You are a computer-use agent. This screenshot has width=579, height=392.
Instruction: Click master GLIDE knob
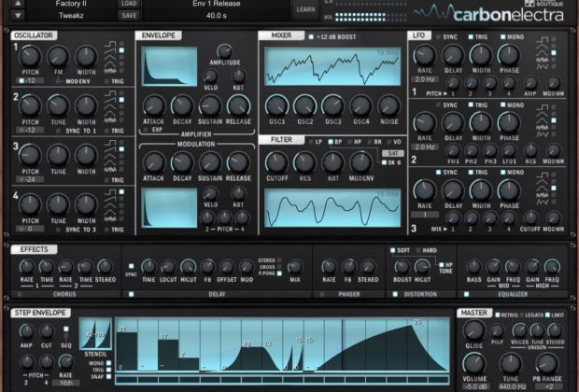[x=473, y=330]
